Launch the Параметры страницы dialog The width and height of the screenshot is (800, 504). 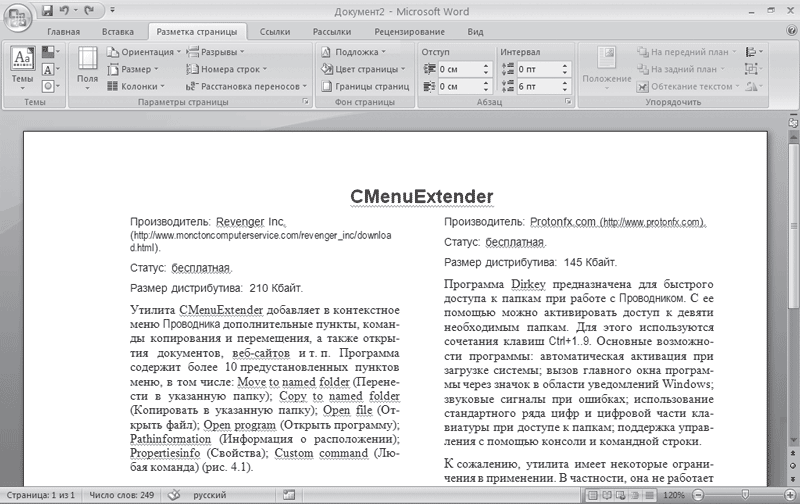pyautogui.click(x=306, y=102)
